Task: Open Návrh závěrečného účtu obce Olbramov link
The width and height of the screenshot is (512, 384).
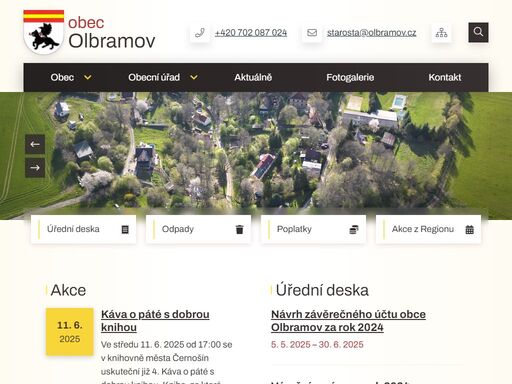Action: point(348,321)
